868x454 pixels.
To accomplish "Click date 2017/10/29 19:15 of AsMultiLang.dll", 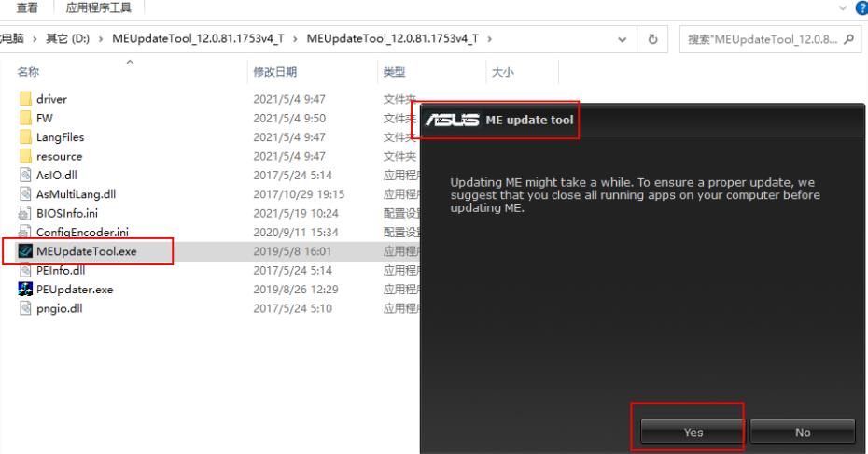I will click(x=299, y=194).
